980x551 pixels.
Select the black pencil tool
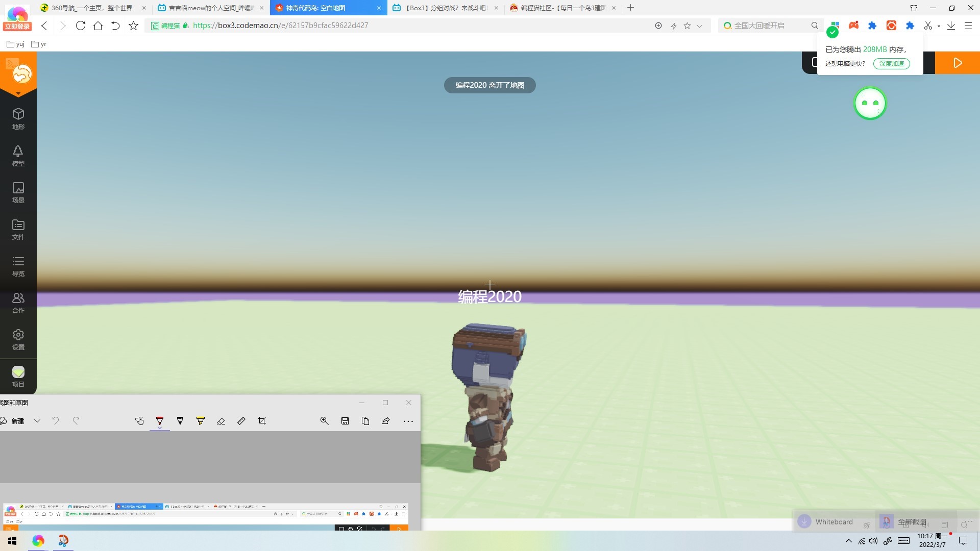pyautogui.click(x=180, y=421)
